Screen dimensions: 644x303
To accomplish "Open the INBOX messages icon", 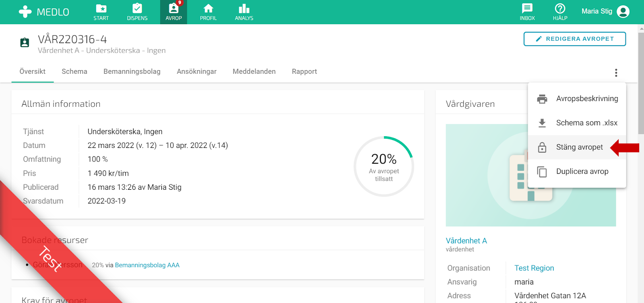I will (527, 8).
